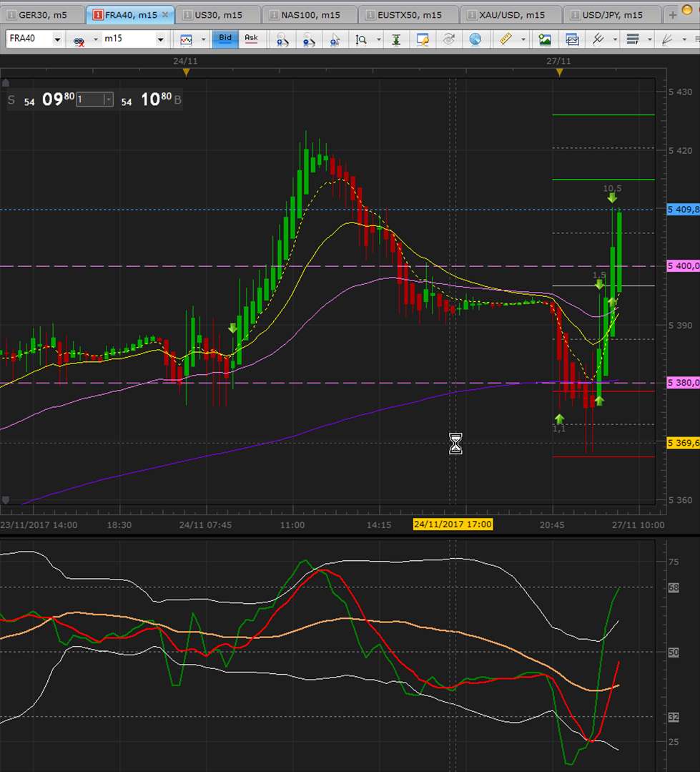Click the Sell price 54 09 button

[49, 100]
